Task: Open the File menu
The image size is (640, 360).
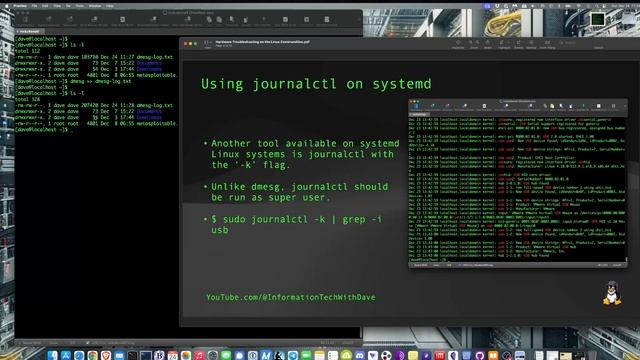Action: point(34,6)
